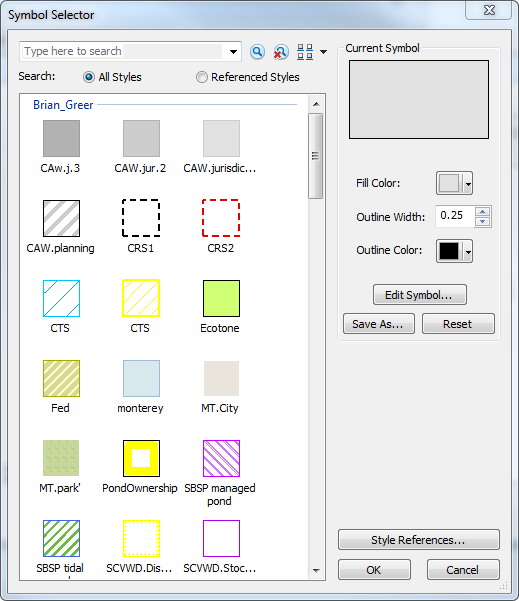Image resolution: width=519 pixels, height=601 pixels.
Task: Select the Referenced Styles radio button
Action: tap(202, 77)
